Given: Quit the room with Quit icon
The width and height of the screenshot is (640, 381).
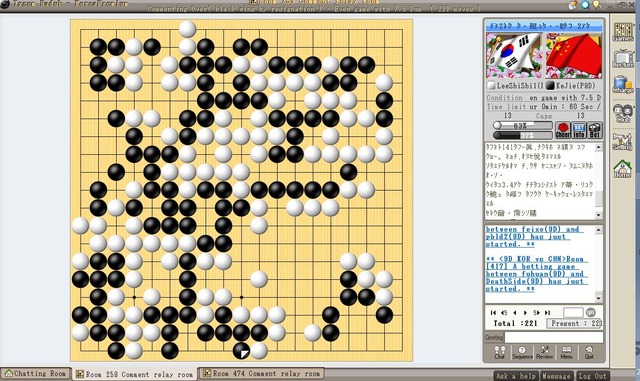Looking at the screenshot, I should click(x=589, y=352).
